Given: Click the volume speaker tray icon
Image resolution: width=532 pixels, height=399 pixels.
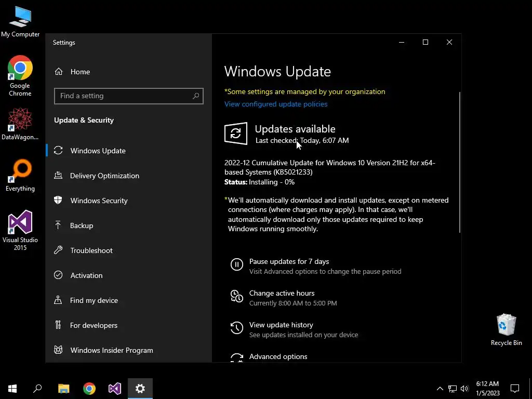Looking at the screenshot, I should pyautogui.click(x=464, y=389).
